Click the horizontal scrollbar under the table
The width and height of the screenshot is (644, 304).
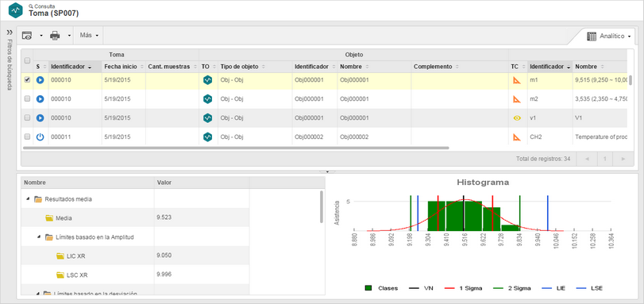click(x=236, y=148)
